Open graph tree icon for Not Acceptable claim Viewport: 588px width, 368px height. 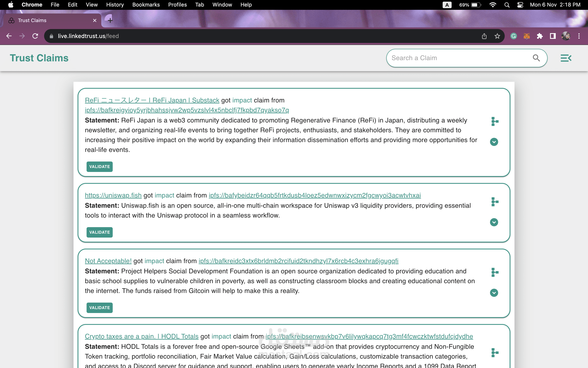495,272
